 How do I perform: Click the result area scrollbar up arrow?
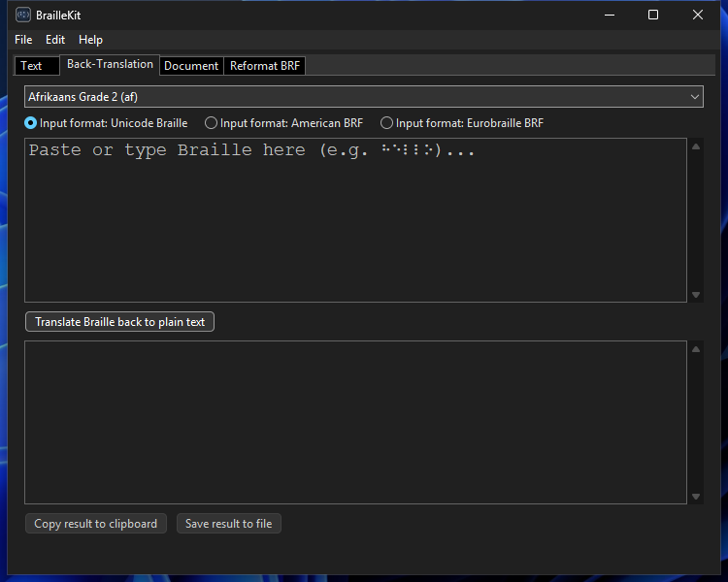[696, 349]
